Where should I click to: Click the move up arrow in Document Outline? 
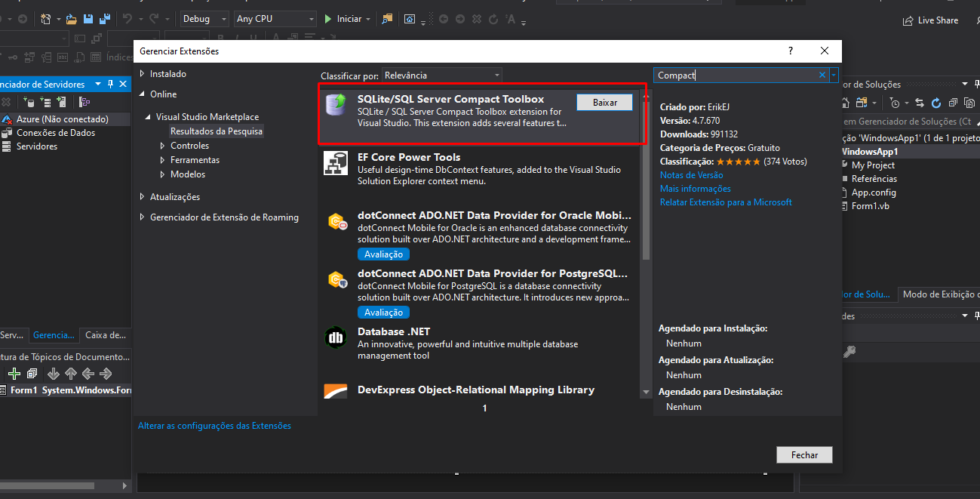(71, 374)
